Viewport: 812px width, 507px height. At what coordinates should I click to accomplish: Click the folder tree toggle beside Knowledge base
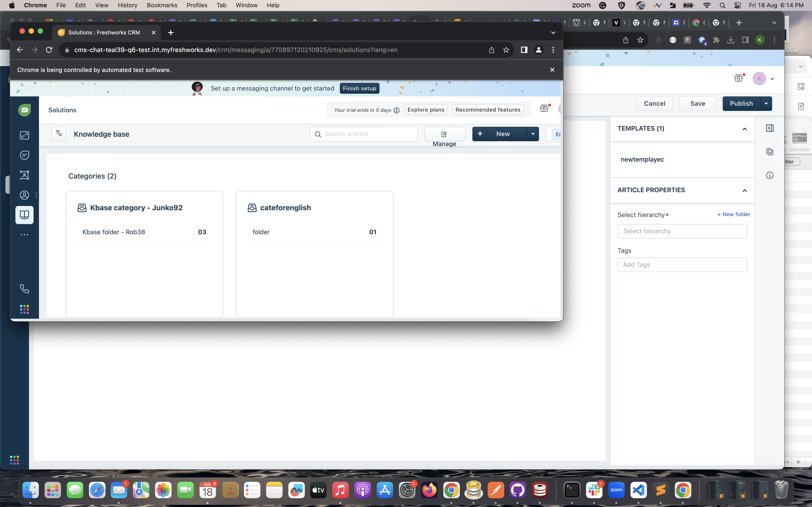tap(59, 134)
